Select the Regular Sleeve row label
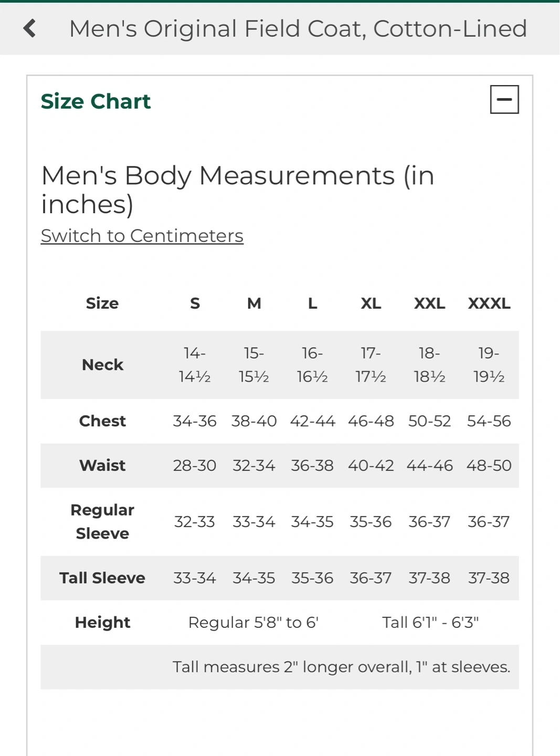Image resolution: width=560 pixels, height=756 pixels. pos(102,522)
